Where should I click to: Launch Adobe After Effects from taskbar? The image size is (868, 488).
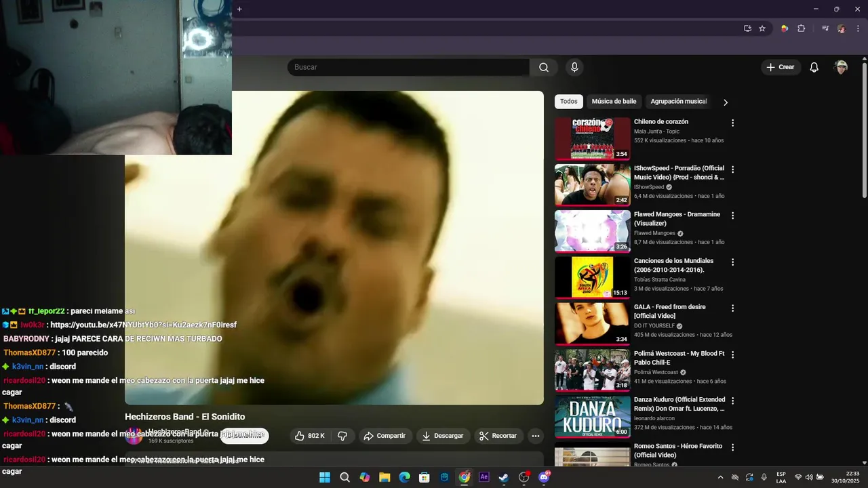click(484, 477)
